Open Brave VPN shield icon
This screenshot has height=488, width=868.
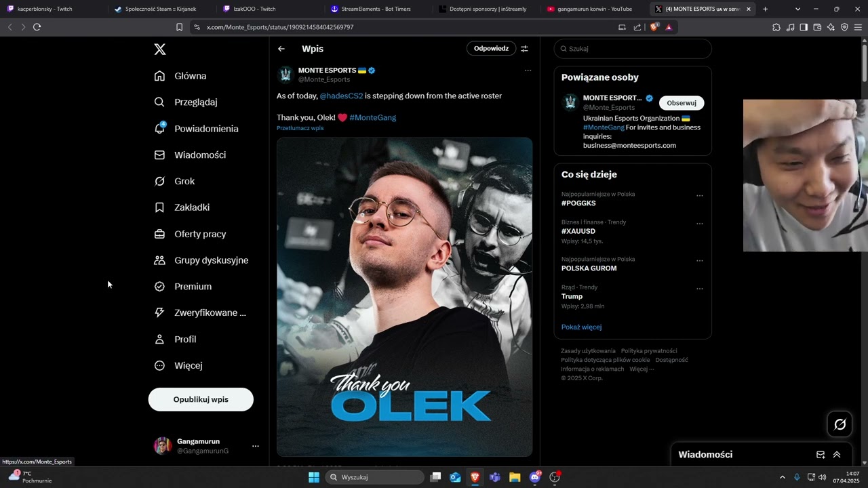tap(844, 27)
